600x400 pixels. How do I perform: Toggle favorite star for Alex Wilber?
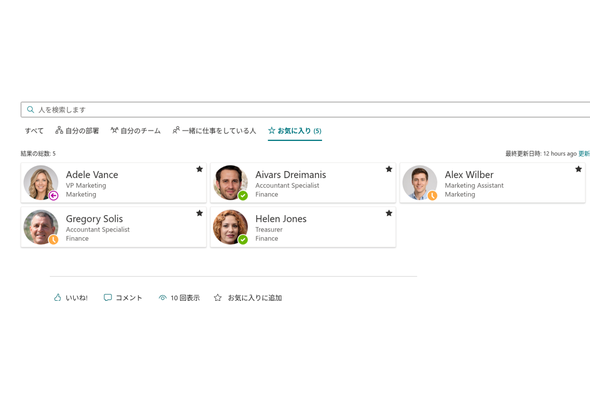pyautogui.click(x=578, y=169)
